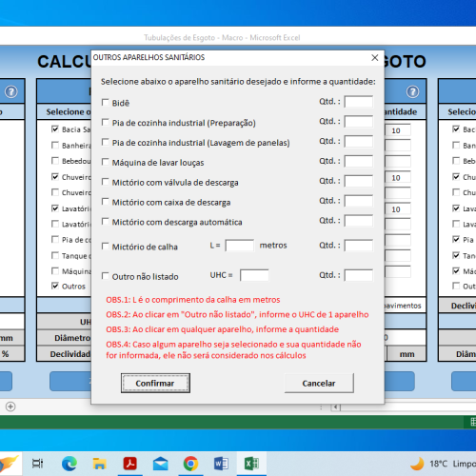Image resolution: width=476 pixels, height=476 pixels.
Task: Open Microsoft Word from the taskbar
Action: 221,464
